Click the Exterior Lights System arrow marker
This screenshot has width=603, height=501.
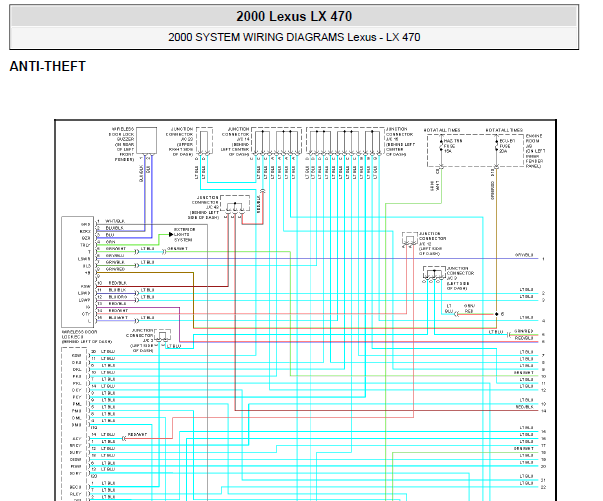pos(171,234)
